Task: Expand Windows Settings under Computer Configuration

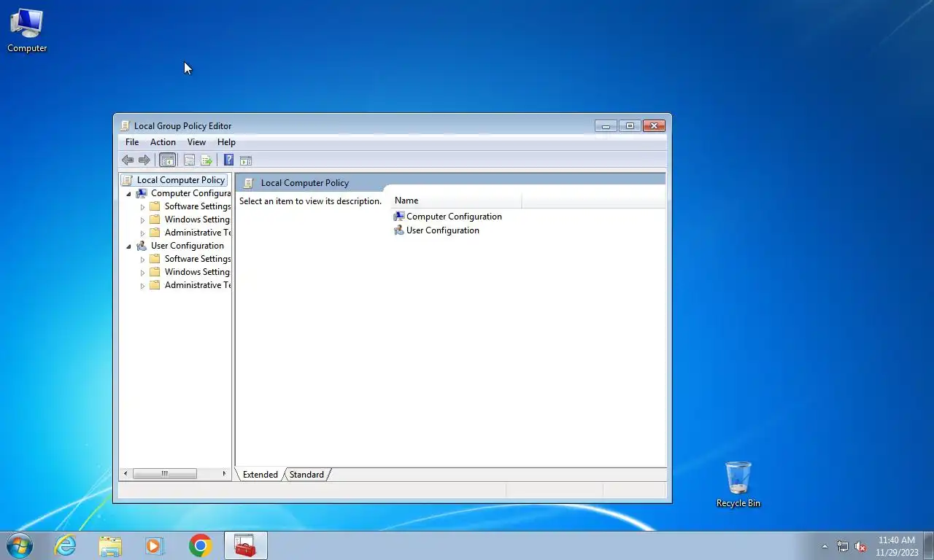Action: pos(142,220)
